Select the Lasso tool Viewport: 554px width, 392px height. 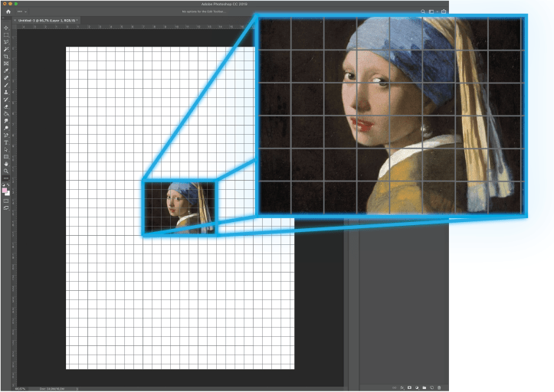7,42
